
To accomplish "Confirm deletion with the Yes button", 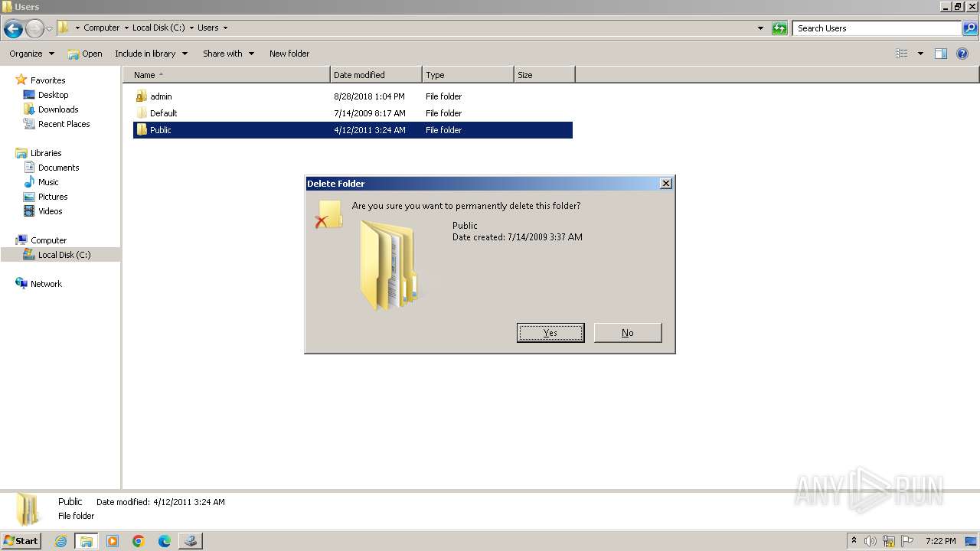I will point(550,333).
